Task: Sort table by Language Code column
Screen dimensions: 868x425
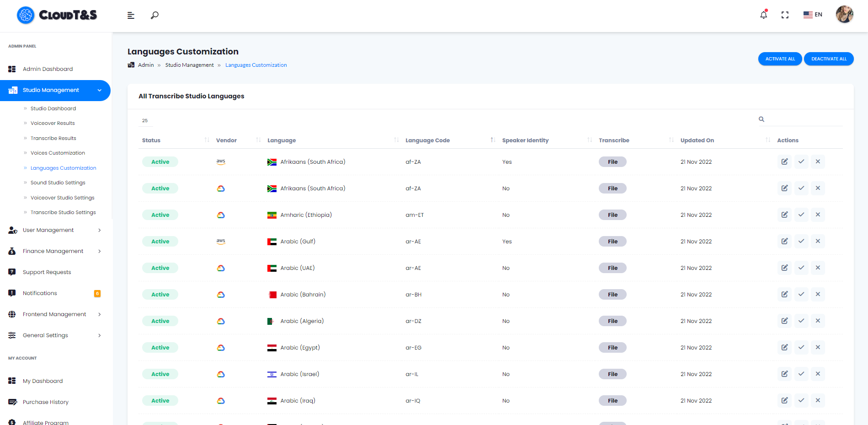Action: click(x=427, y=140)
